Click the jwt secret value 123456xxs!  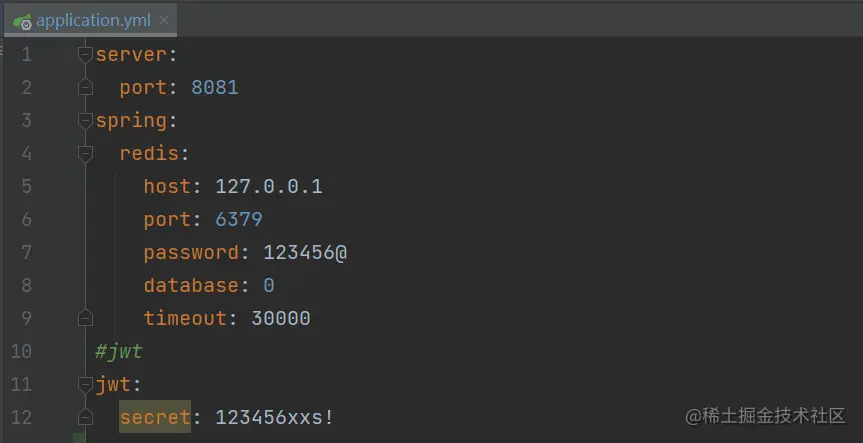(274, 417)
